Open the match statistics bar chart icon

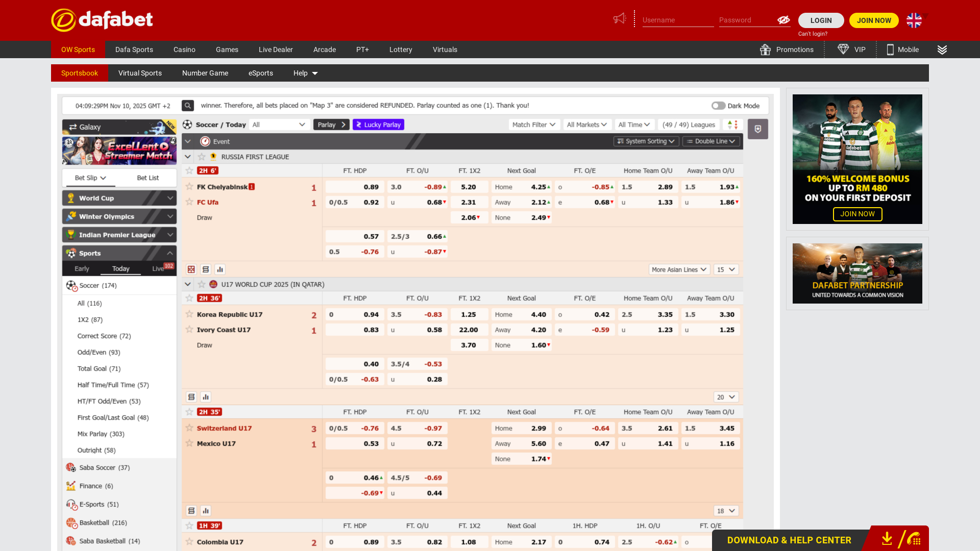point(220,269)
